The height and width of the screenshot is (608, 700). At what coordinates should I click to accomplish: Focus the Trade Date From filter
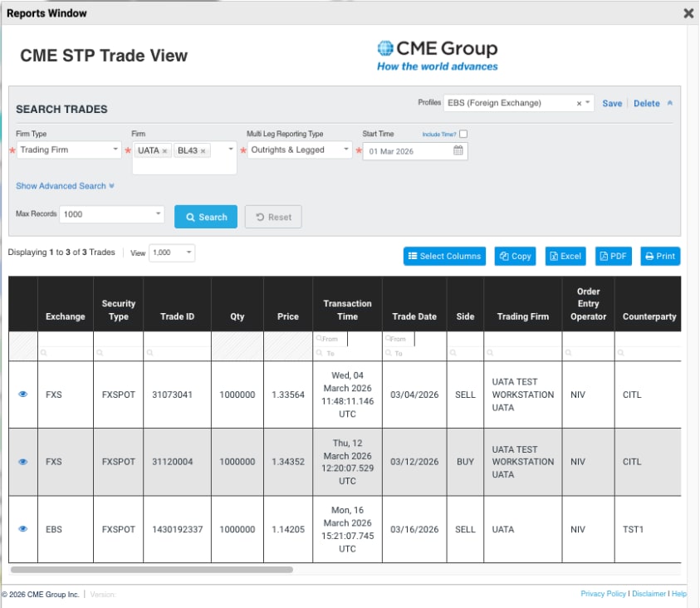pos(399,339)
